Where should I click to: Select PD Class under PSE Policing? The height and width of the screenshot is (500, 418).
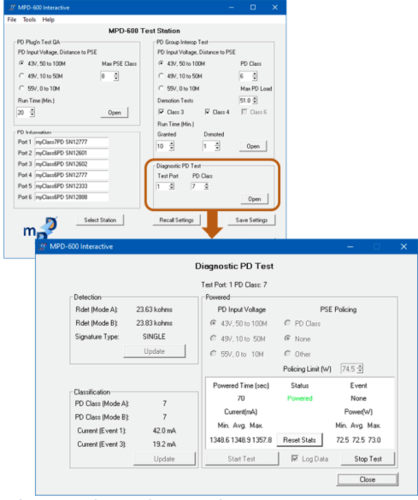(302, 323)
